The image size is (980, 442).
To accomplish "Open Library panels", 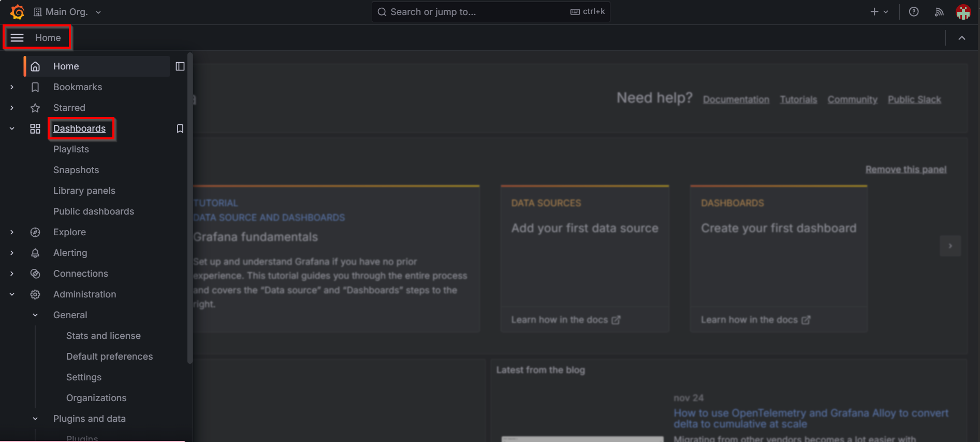I will coord(84,191).
